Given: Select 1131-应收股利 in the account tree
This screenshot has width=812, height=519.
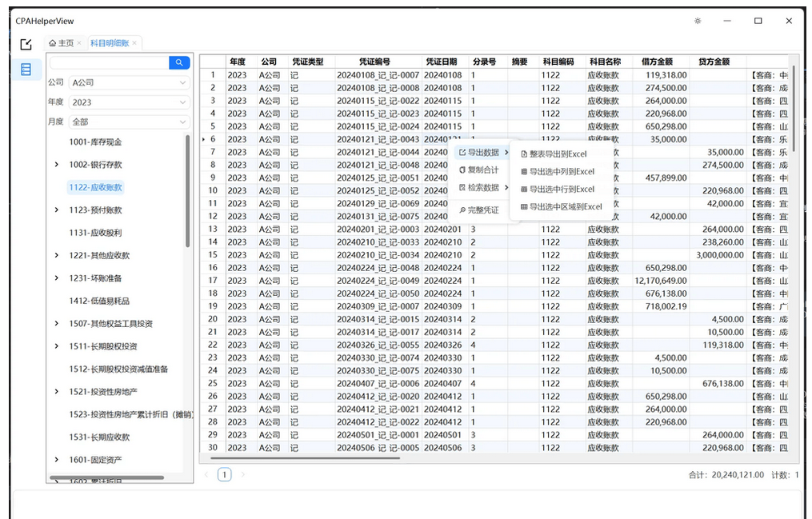Looking at the screenshot, I should 95,233.
